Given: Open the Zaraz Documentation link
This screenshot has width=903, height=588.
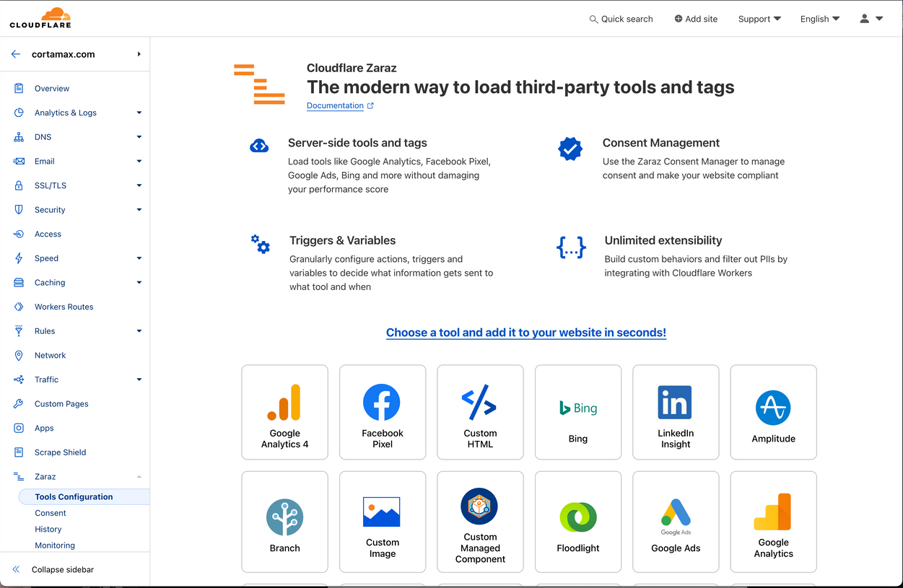Looking at the screenshot, I should point(335,105).
